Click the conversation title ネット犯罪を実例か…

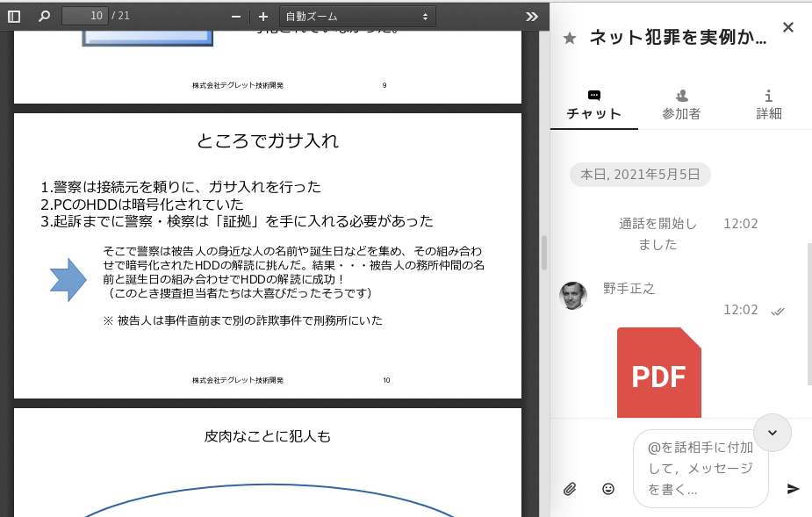click(x=678, y=37)
